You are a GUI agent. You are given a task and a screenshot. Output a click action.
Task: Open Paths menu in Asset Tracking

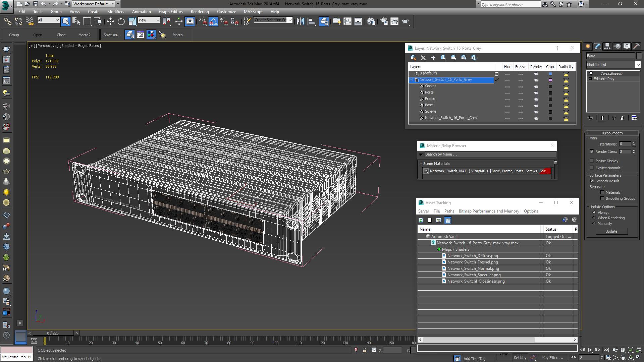[449, 211]
